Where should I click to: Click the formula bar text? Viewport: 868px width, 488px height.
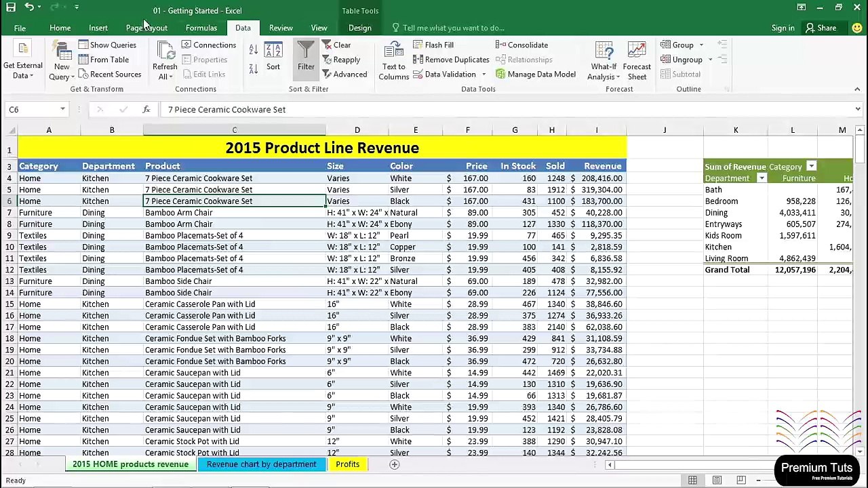226,109
